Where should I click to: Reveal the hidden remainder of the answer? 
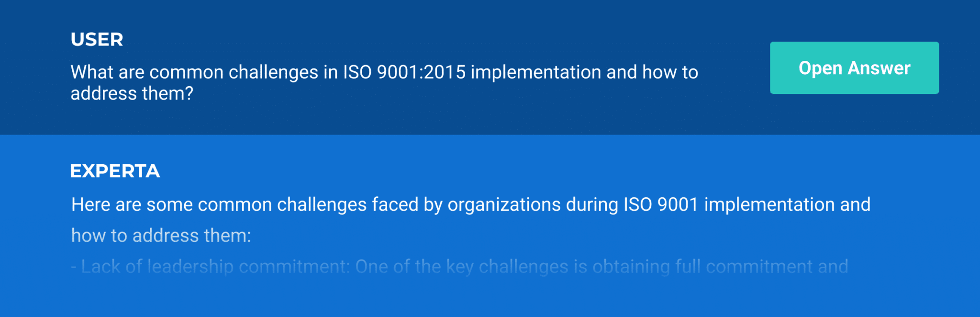(x=853, y=68)
